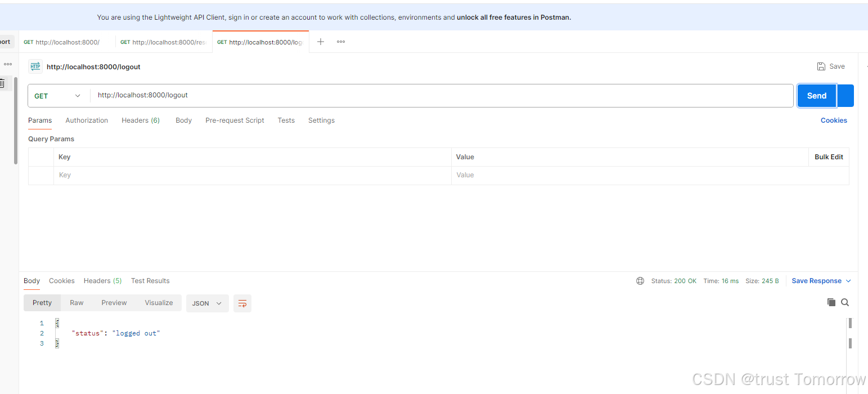Viewport: 868px width, 394px height.
Task: Click the Save floppy disk icon
Action: 821,66
